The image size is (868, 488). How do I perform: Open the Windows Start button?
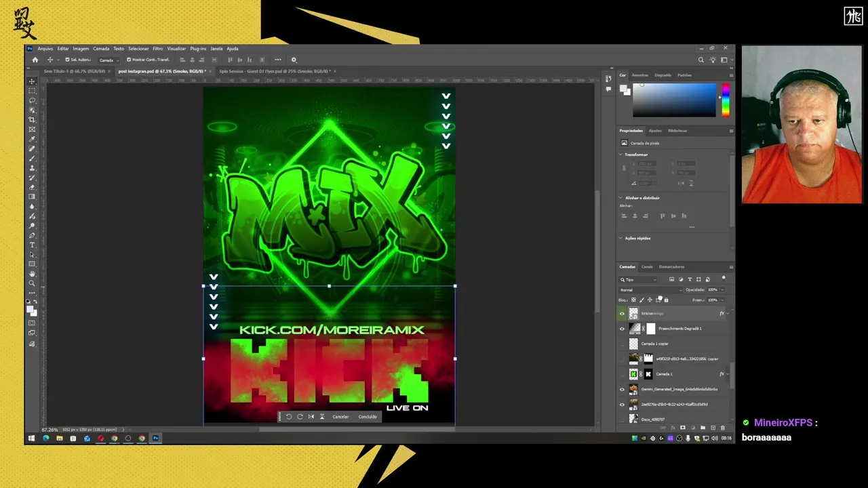31,439
